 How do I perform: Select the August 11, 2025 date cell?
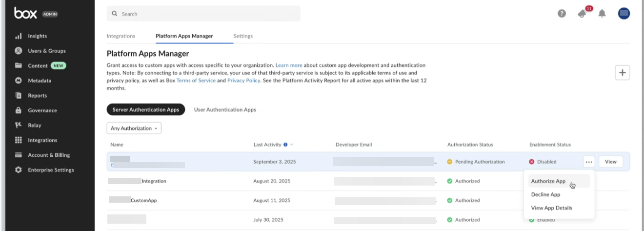pos(272,200)
